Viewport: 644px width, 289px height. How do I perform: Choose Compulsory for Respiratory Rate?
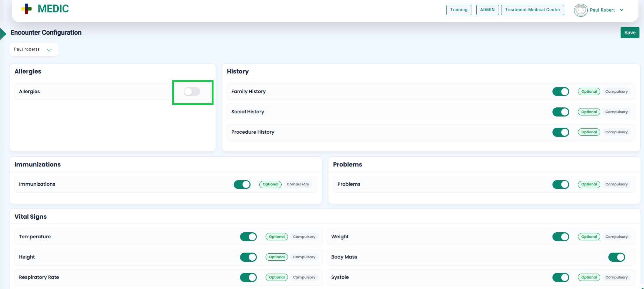pyautogui.click(x=304, y=277)
